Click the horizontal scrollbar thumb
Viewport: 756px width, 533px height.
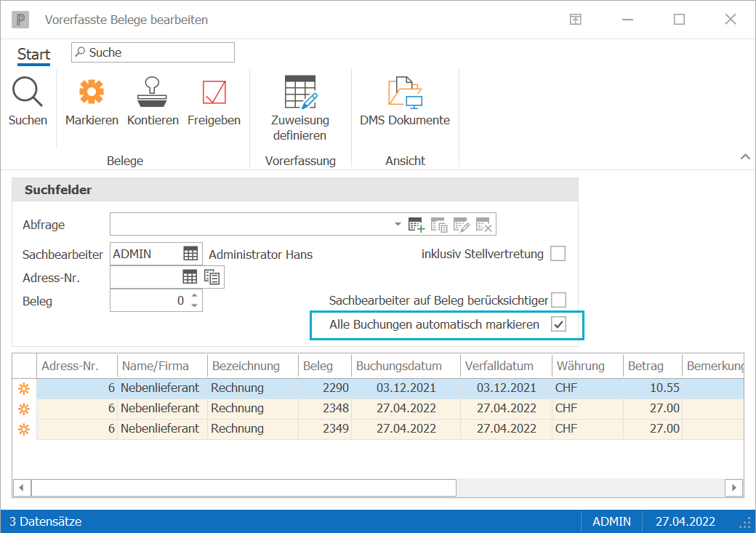tap(244, 488)
